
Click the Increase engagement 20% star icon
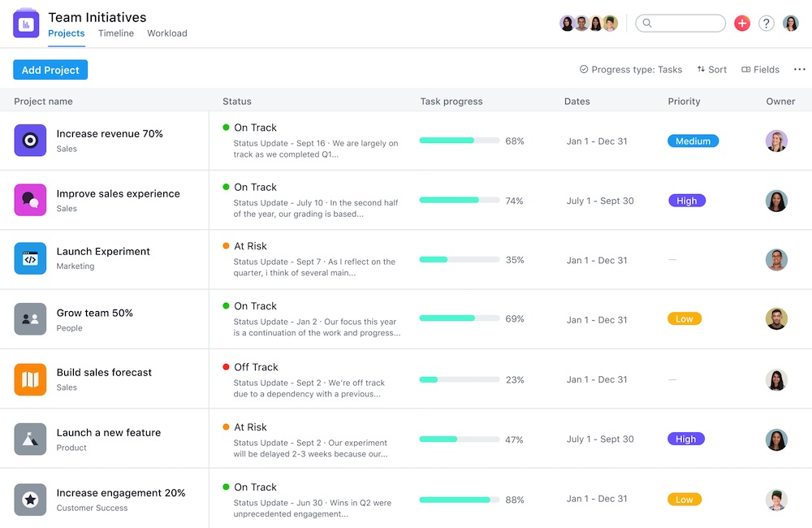[30, 500]
